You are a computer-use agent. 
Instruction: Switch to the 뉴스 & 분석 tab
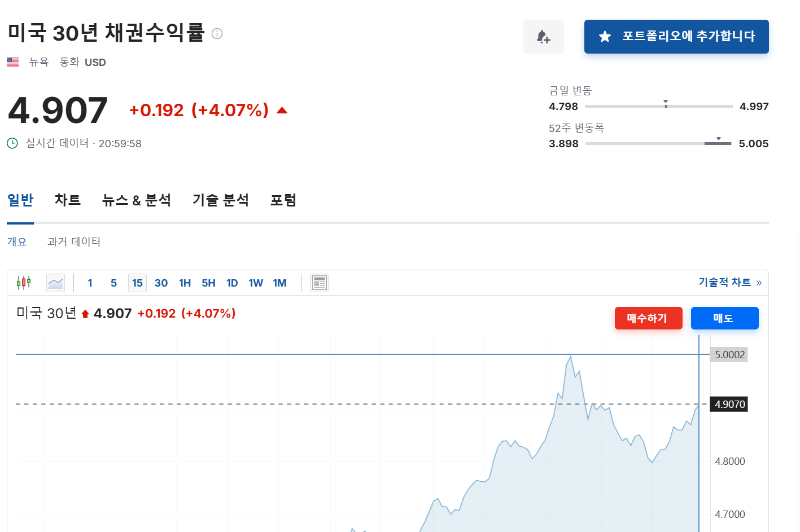point(137,200)
